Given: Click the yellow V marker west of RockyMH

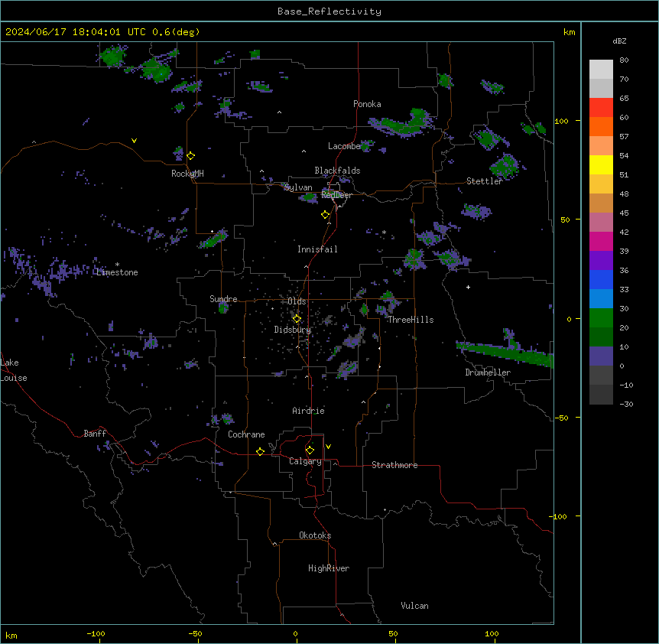Looking at the screenshot, I should point(134,141).
